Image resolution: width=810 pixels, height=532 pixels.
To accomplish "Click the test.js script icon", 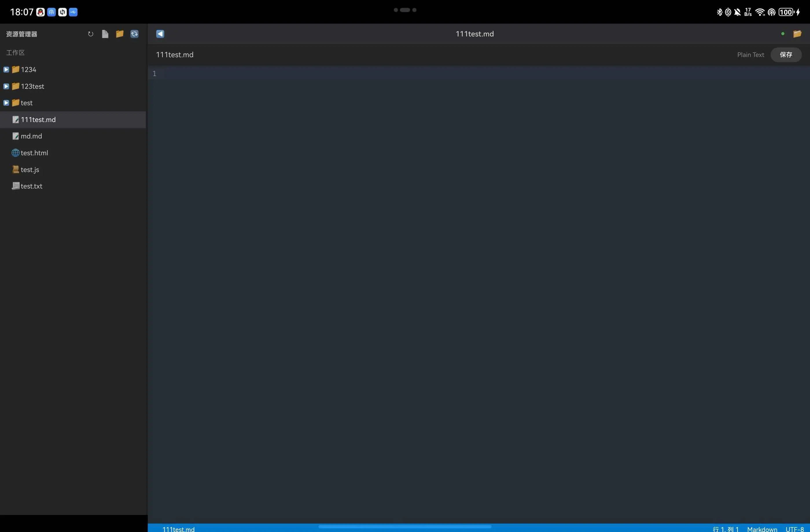I will point(15,169).
